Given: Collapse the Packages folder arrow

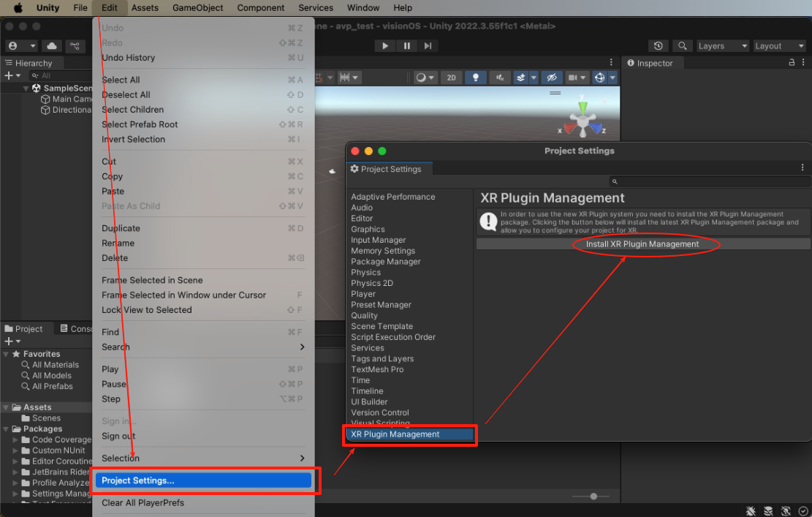Looking at the screenshot, I should 7,429.
